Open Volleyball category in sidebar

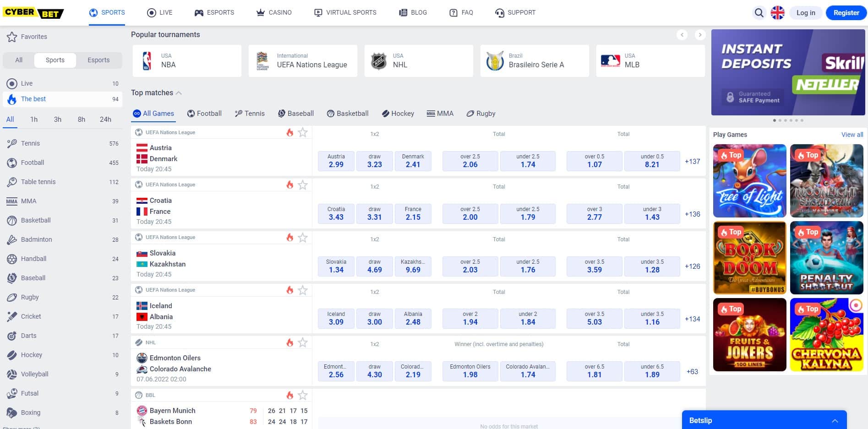click(63, 374)
